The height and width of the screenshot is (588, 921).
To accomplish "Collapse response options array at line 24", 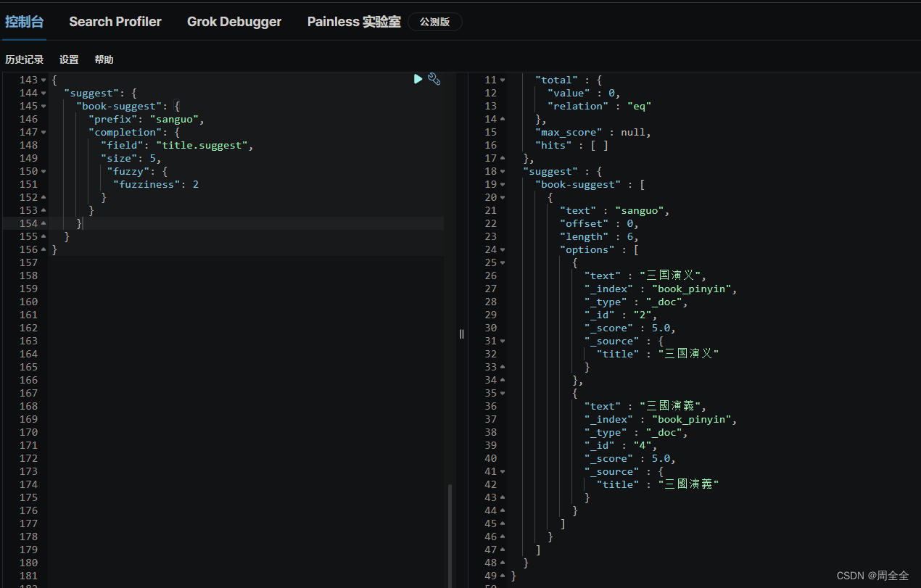I will point(503,249).
